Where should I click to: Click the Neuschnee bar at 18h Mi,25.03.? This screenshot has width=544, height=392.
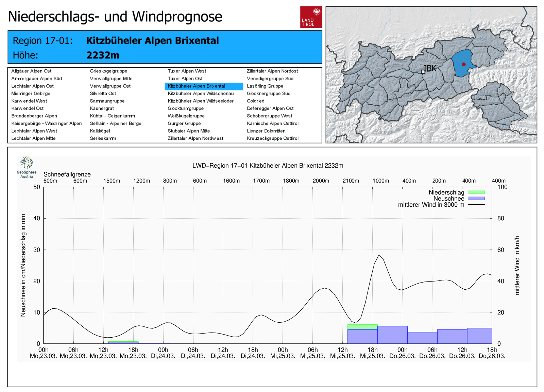(392, 335)
